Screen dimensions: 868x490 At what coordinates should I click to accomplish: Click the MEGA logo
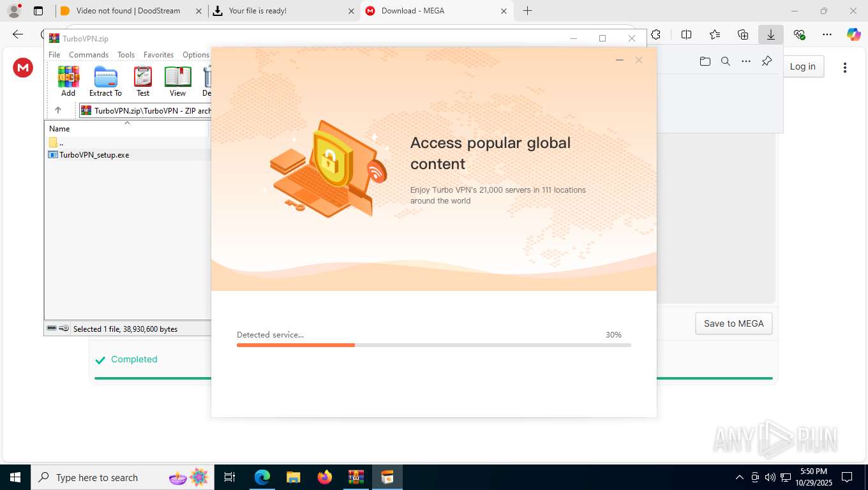23,67
